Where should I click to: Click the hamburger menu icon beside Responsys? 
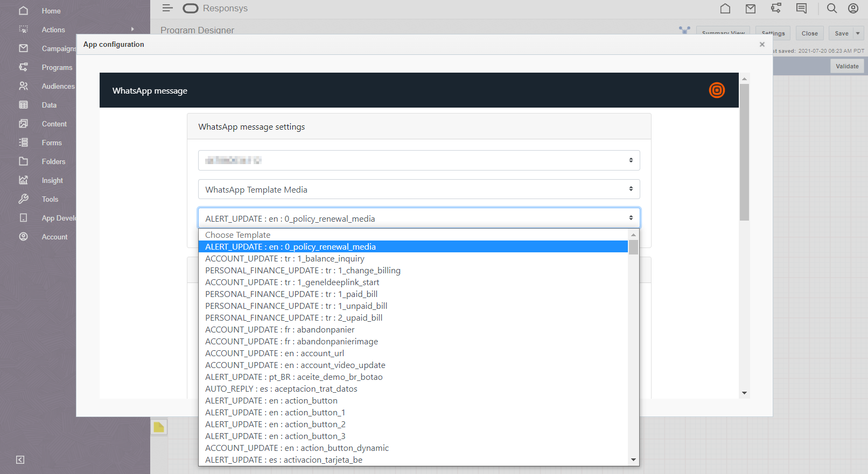(167, 8)
